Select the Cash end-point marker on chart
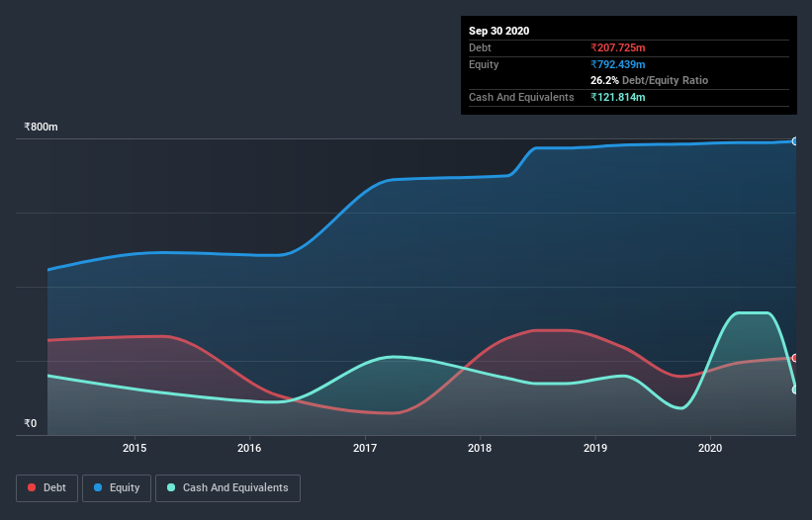Viewport: 812px width, 520px height. 795,390
